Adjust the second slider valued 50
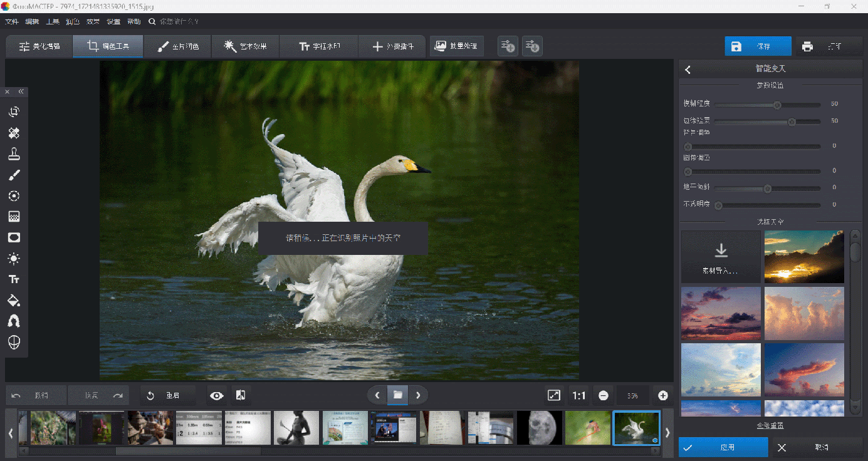The width and height of the screenshot is (868, 461). (x=767, y=122)
